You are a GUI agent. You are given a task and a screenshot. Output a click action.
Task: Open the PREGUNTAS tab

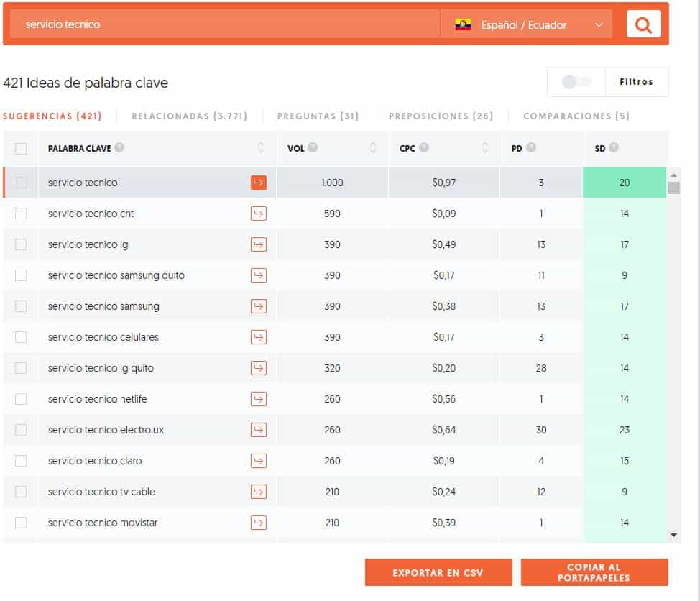(318, 116)
